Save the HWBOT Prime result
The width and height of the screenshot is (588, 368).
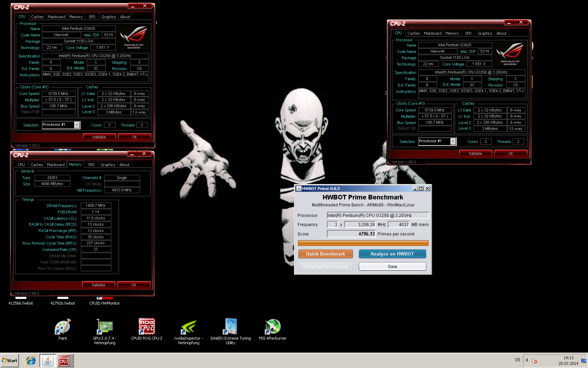coord(392,266)
